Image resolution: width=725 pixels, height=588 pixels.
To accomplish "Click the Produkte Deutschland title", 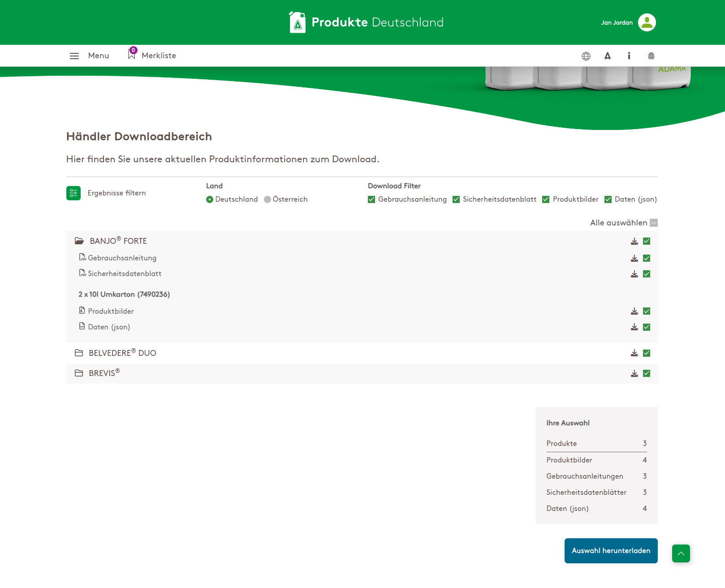I will tap(378, 22).
